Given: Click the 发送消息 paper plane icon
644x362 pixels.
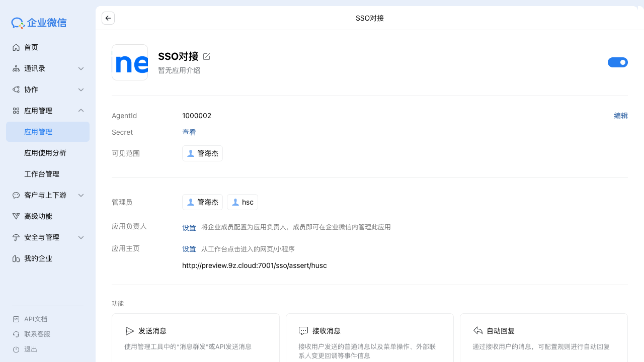Looking at the screenshot, I should click(x=129, y=330).
